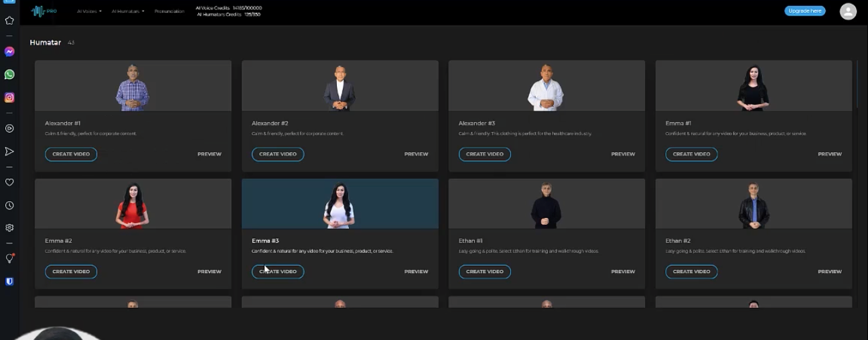Create video with Alexander #3
The width and height of the screenshot is (868, 340).
coord(485,154)
